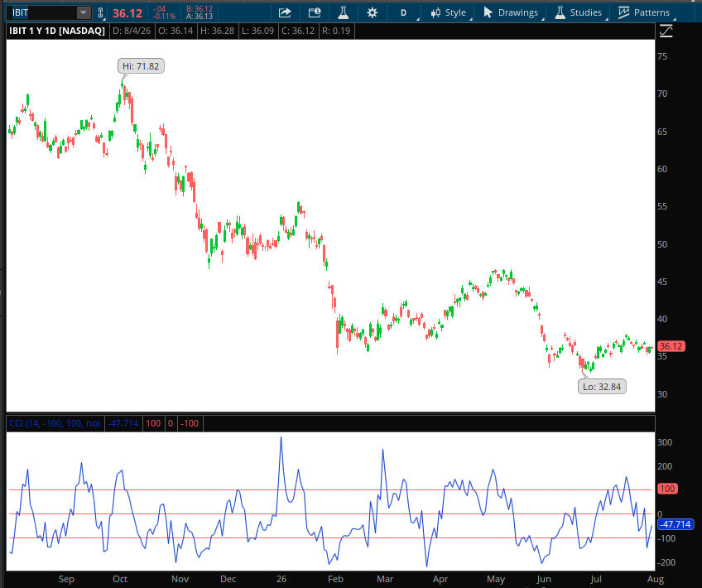This screenshot has width=702, height=588.
Task: Click the -100 oversold label in CCI header
Action: 190,423
